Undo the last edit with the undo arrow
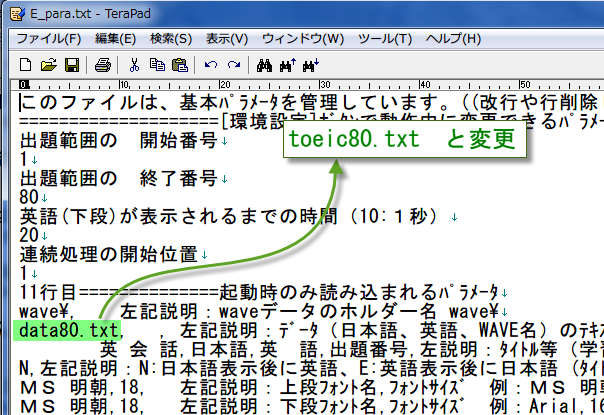 click(x=210, y=66)
